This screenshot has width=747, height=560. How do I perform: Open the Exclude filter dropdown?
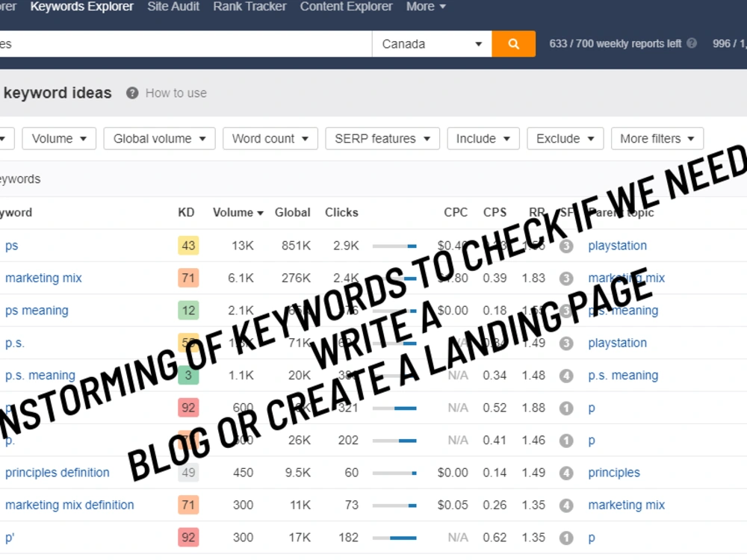565,139
